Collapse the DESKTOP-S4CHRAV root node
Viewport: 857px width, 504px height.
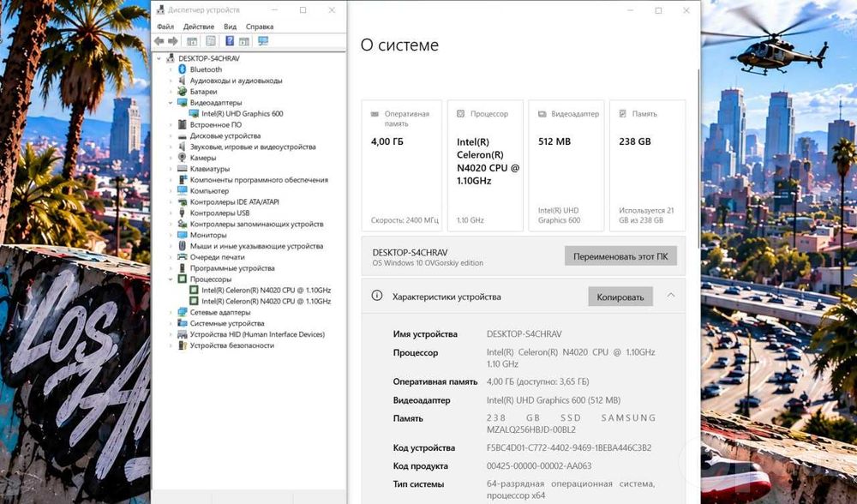(159, 58)
